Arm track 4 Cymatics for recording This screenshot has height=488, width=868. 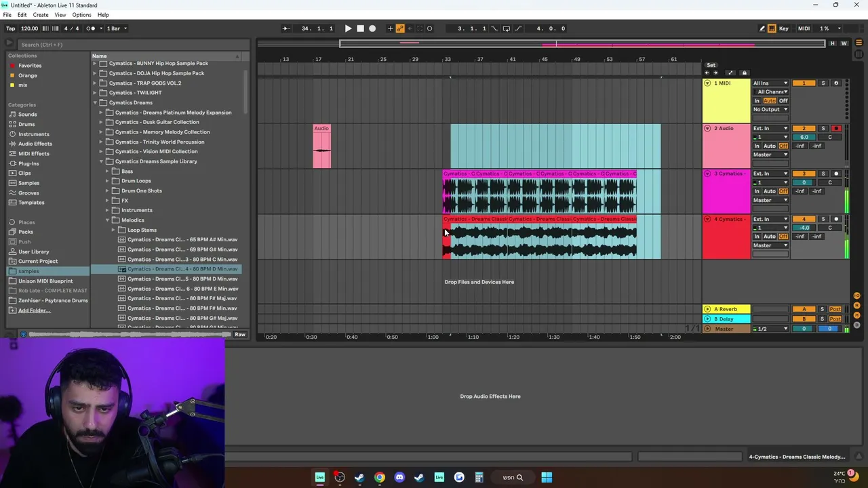[836, 219]
